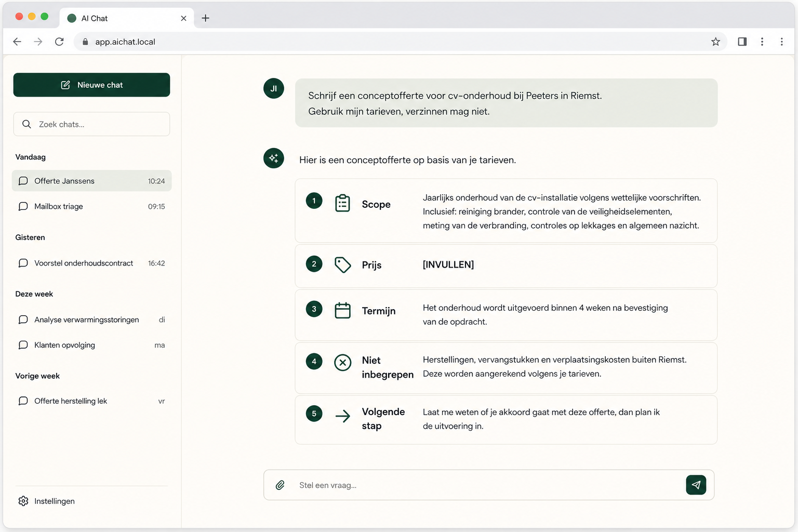Open the Analyse verwarmingsstoringen chat

click(91, 320)
